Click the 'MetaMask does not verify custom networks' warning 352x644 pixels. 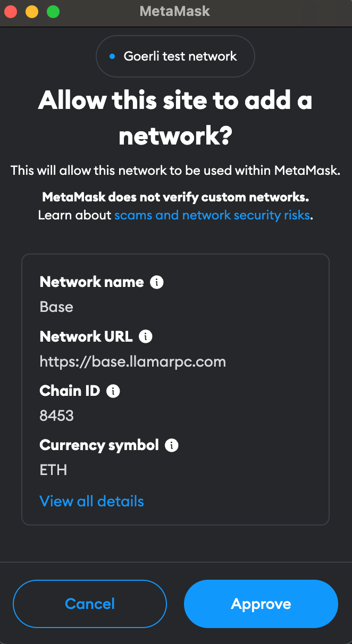(x=175, y=198)
